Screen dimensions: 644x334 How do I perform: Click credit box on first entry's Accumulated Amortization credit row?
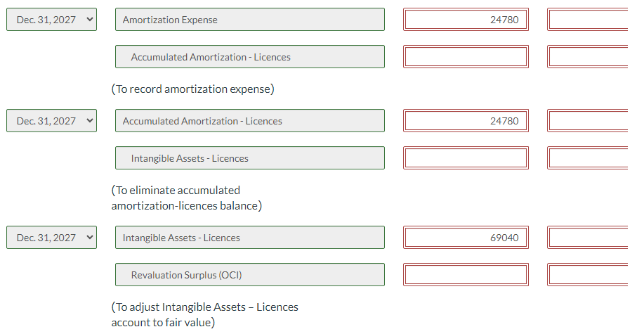pos(590,57)
